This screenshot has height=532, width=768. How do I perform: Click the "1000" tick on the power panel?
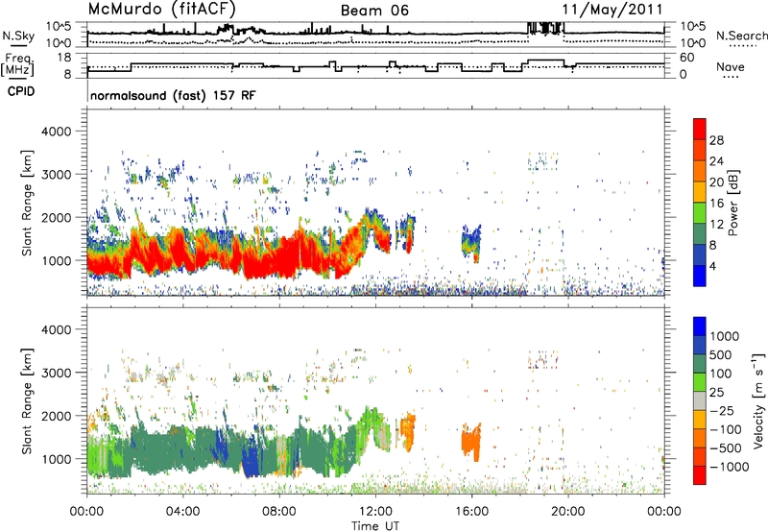[x=59, y=260]
